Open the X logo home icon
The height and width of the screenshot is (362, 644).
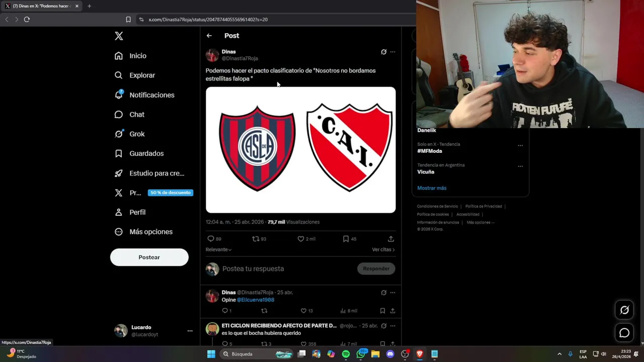[x=119, y=36]
